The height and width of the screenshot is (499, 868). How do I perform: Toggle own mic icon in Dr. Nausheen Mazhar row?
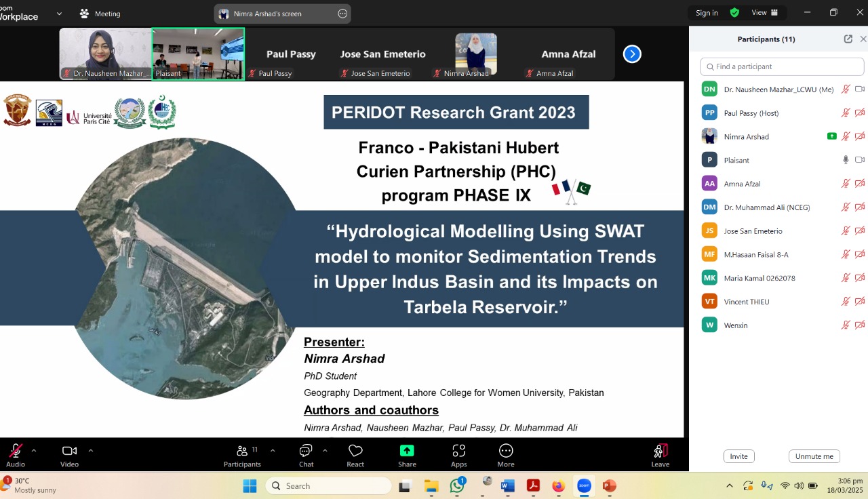(846, 89)
